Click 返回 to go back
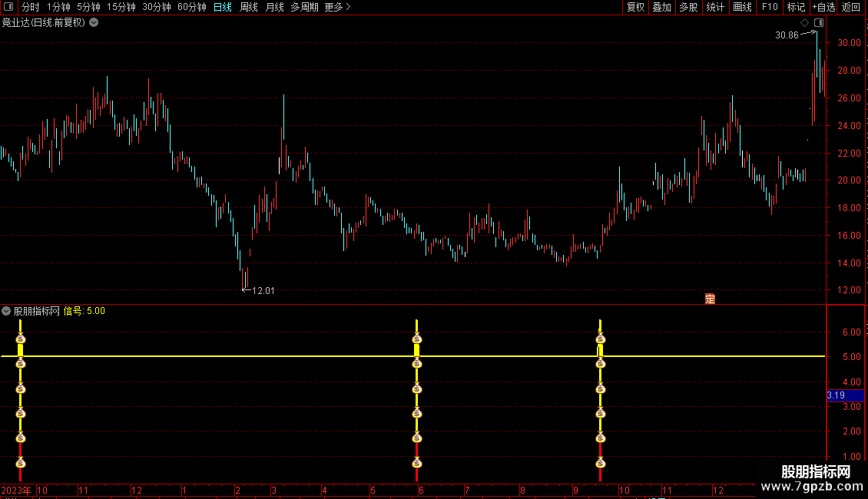The height and width of the screenshot is (499, 868). tap(851, 7)
